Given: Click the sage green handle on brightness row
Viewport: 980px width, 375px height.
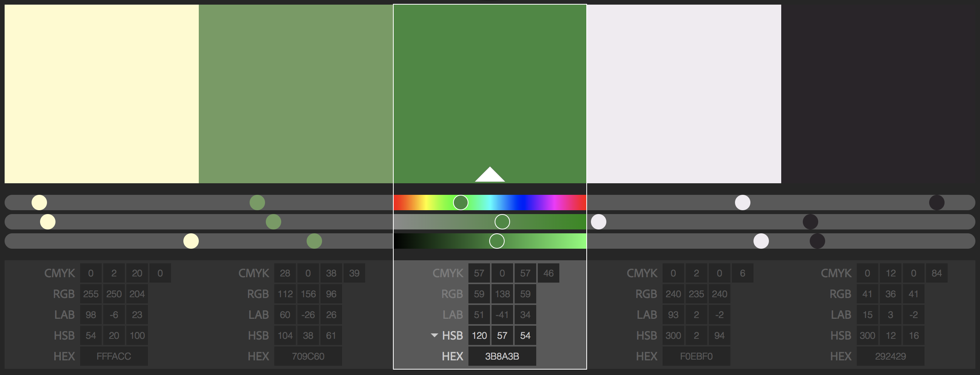Looking at the screenshot, I should coord(314,241).
